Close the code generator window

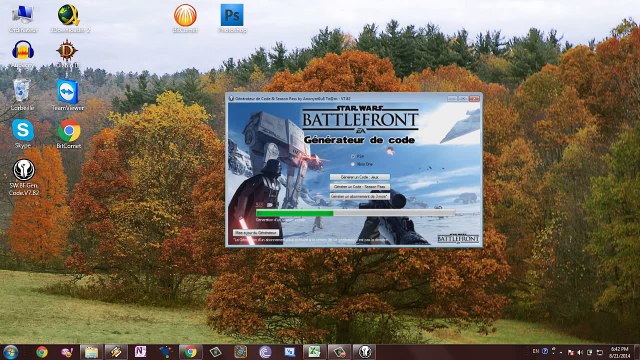tap(474, 98)
